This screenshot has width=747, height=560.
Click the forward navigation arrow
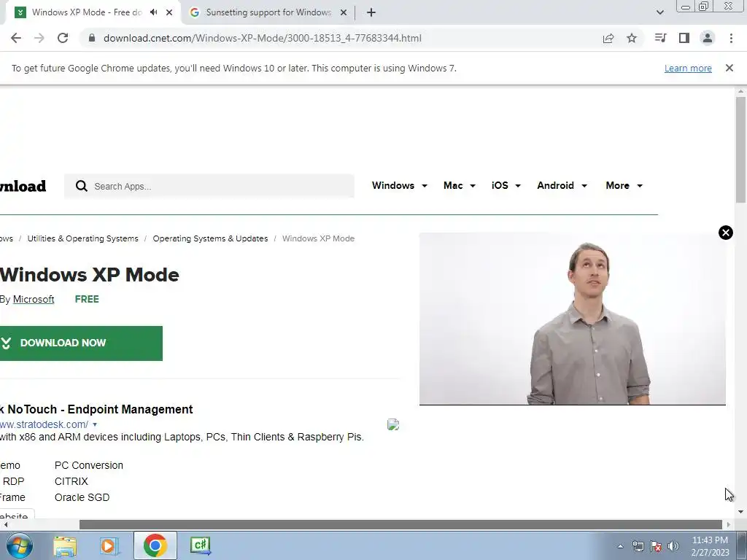coord(39,38)
